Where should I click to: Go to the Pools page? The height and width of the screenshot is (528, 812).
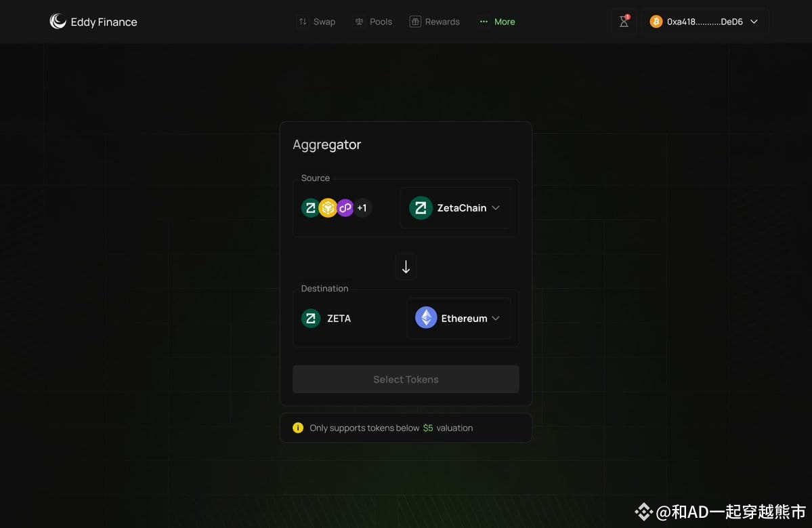coord(373,22)
